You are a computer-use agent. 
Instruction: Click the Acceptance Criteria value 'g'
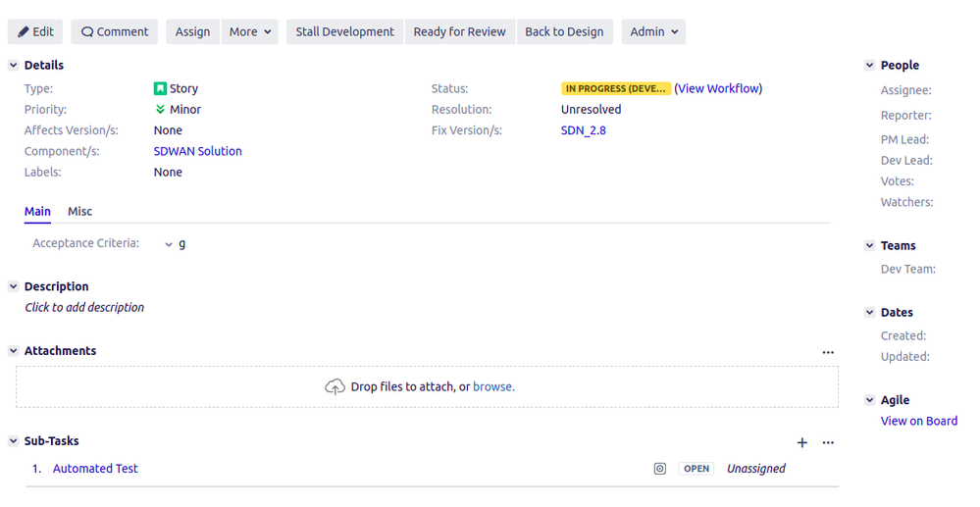[x=181, y=244]
